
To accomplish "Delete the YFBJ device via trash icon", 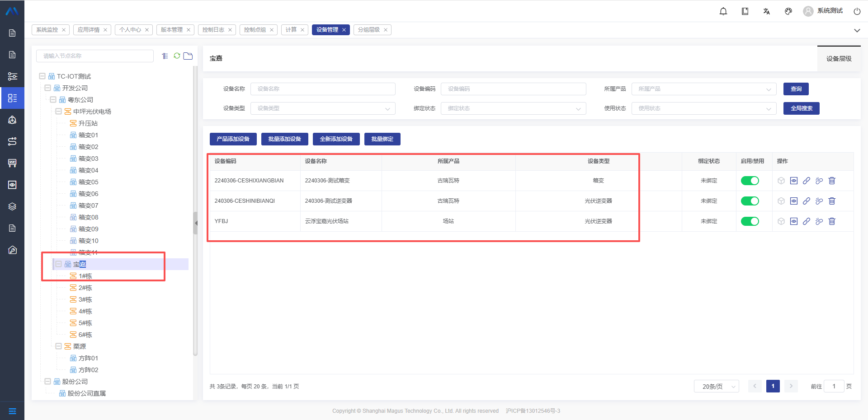I will [x=832, y=221].
